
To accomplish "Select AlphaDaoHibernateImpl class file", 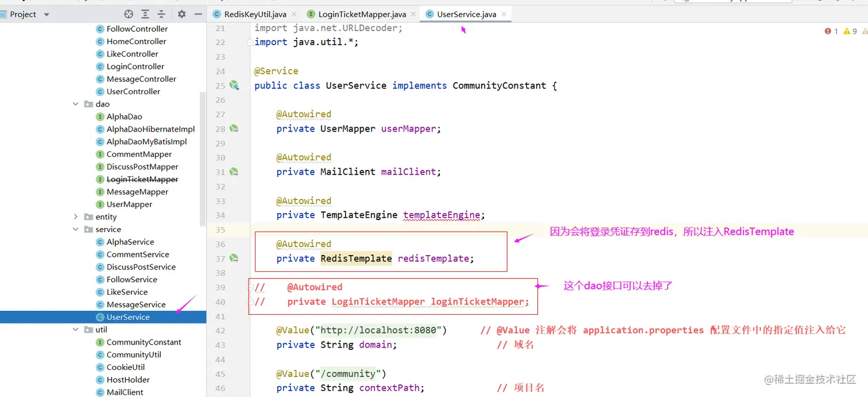I will 150,129.
